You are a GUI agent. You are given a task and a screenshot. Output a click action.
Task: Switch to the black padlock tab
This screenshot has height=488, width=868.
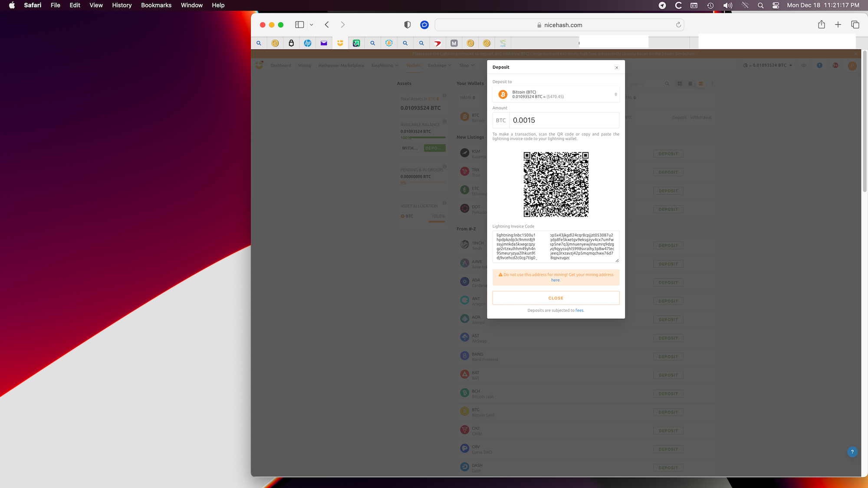[291, 43]
